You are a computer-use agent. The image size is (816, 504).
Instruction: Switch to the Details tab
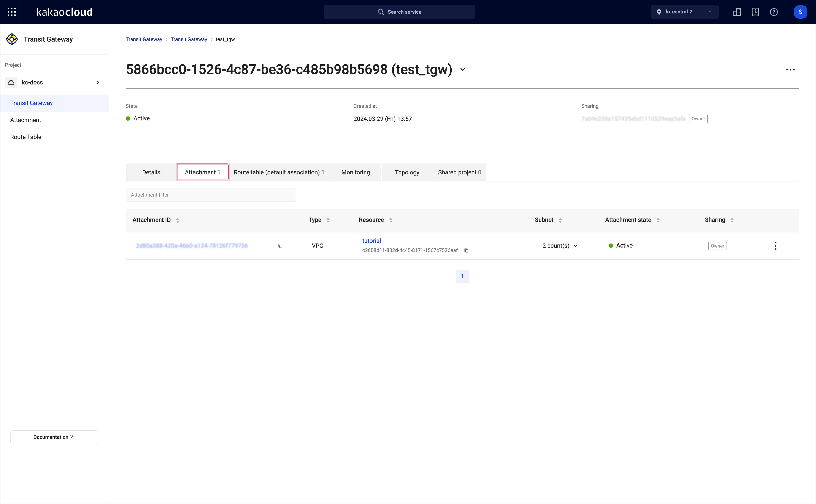pyautogui.click(x=151, y=172)
